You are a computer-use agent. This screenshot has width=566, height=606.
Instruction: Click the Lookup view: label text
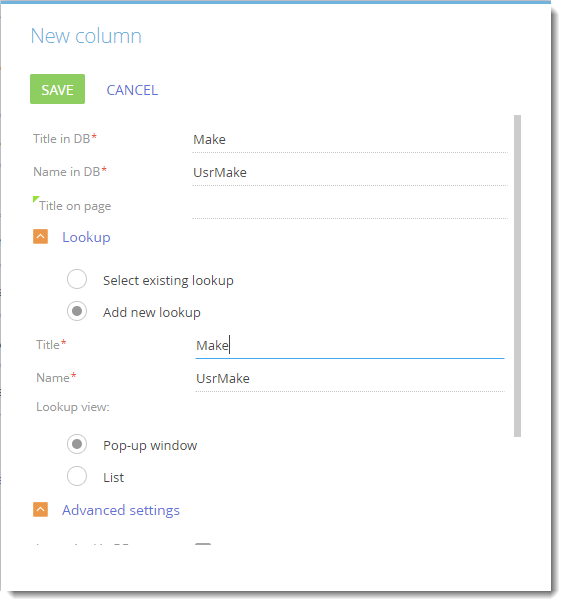[x=73, y=407]
